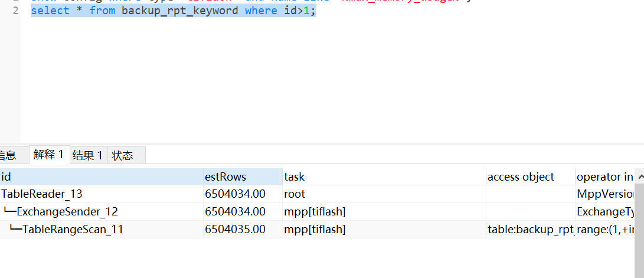Select the TableRangeScan_11 plan node
Screen dimensions: 644x278
(73, 229)
